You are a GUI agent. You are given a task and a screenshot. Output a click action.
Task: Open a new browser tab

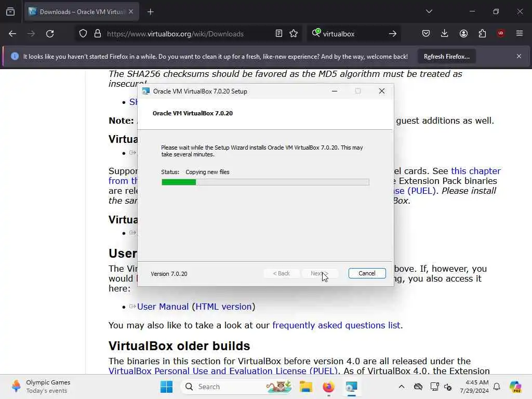coord(151,12)
